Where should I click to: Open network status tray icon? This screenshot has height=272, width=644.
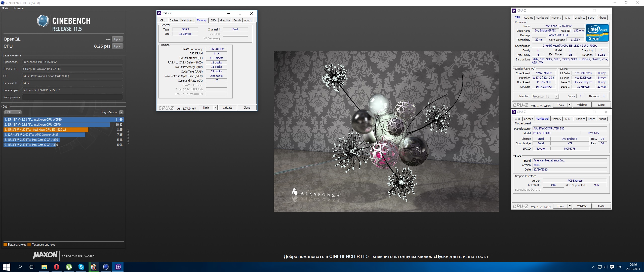600,267
